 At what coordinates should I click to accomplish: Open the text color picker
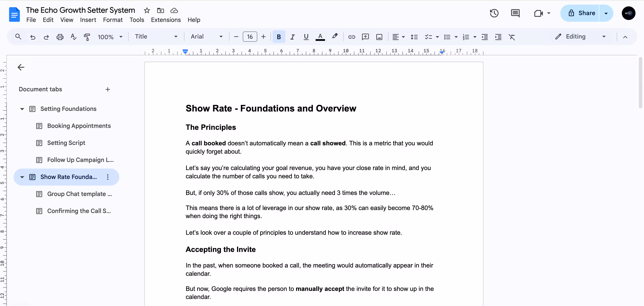coord(320,37)
